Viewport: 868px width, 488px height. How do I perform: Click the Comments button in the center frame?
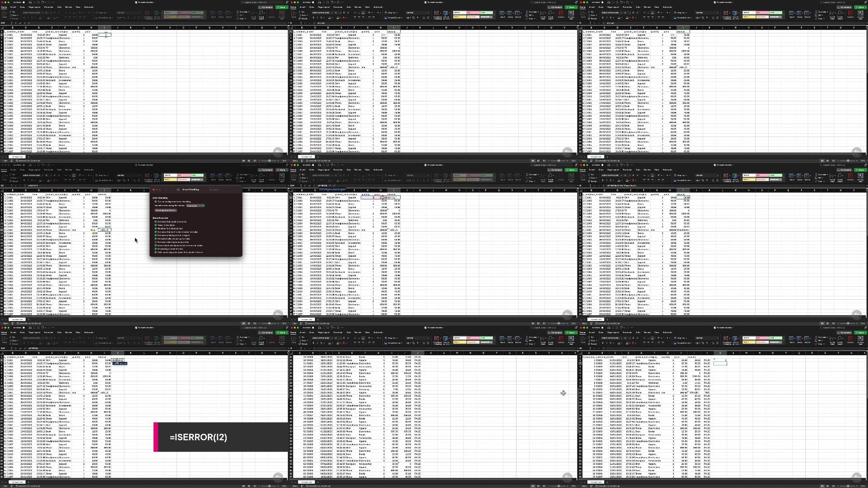[x=556, y=170]
